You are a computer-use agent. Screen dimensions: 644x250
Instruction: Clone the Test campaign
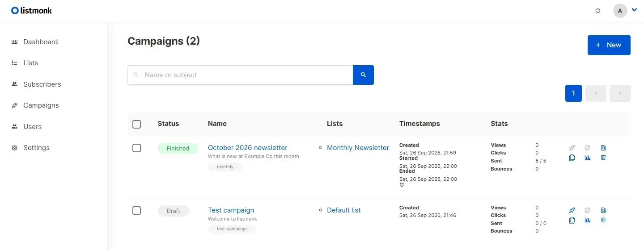pyautogui.click(x=572, y=220)
